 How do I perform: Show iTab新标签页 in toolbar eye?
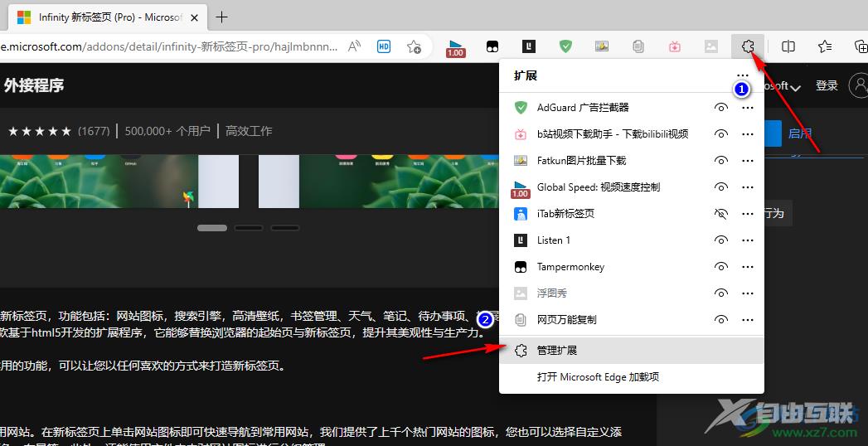click(720, 214)
